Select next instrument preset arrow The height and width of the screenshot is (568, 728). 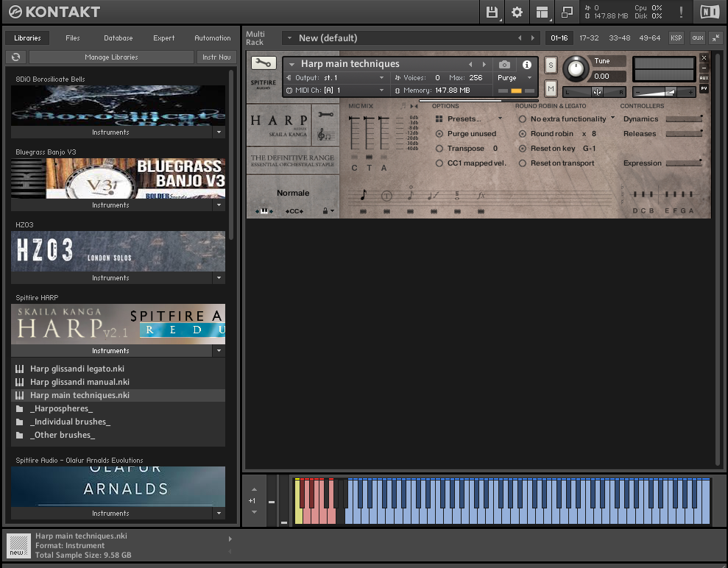point(484,65)
